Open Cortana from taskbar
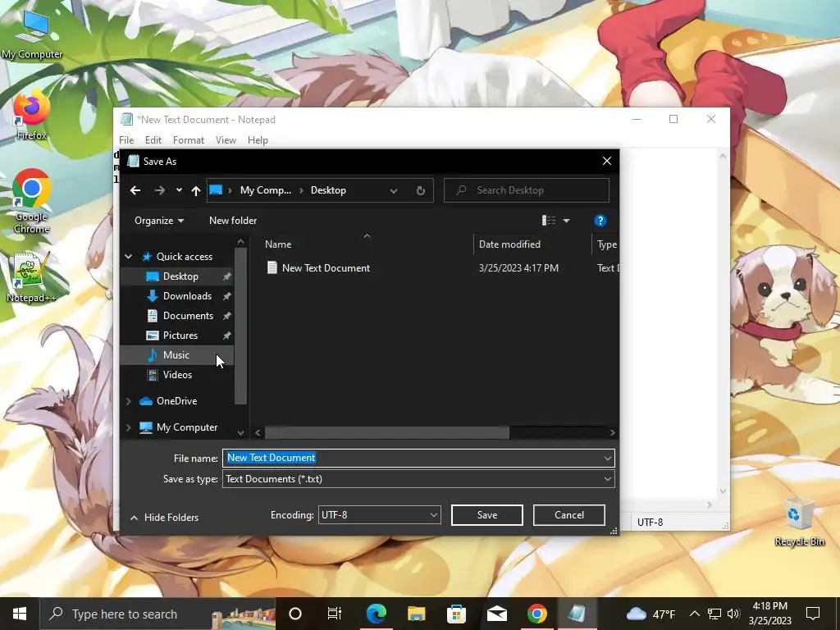The width and height of the screenshot is (840, 630). pyautogui.click(x=295, y=614)
